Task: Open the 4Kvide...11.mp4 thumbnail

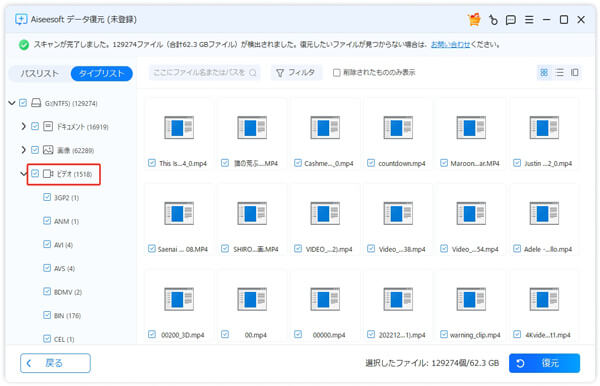Action: [544, 299]
